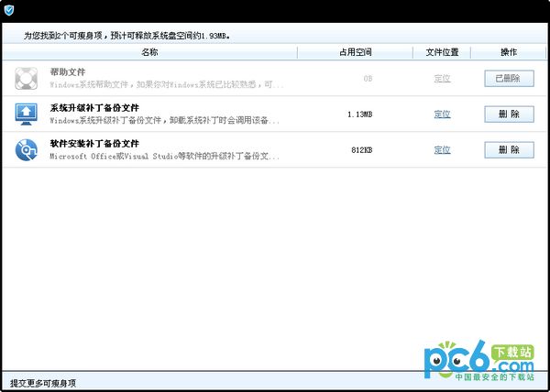
Task: Open 定位 link for 帮助文件
Action: point(442,79)
